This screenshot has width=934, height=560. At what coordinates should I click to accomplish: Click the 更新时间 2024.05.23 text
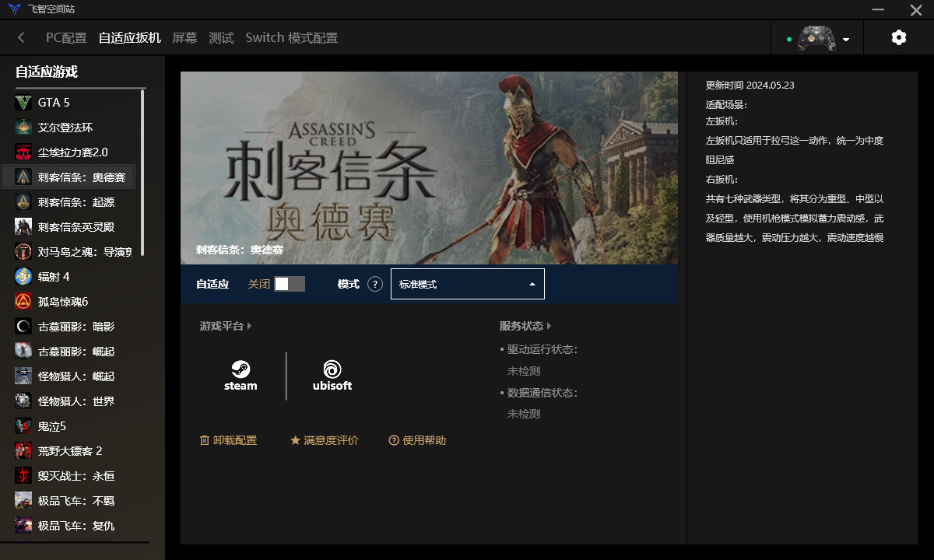click(750, 85)
